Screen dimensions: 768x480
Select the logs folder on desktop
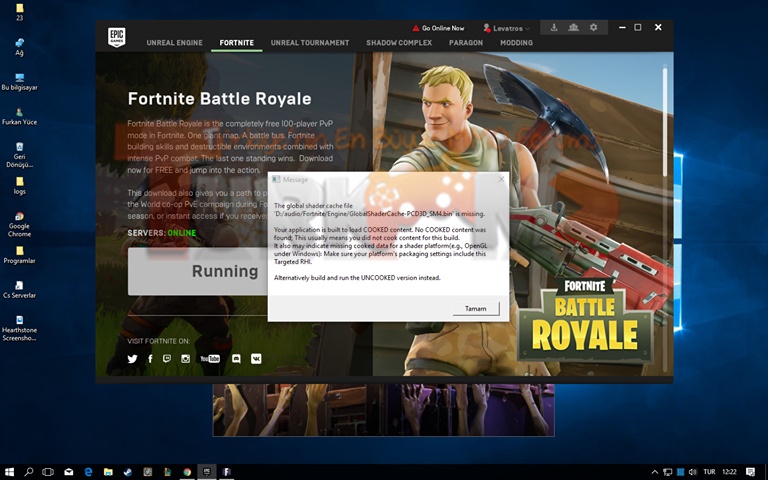[x=19, y=186]
